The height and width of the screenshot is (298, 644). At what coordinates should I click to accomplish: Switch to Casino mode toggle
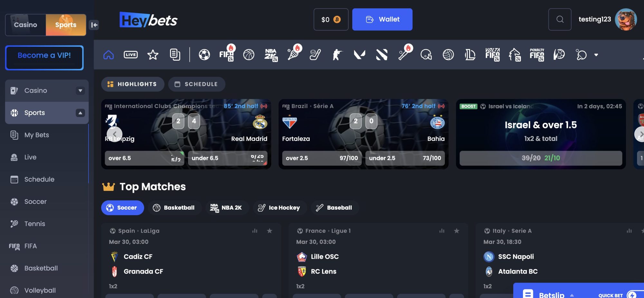(x=26, y=25)
